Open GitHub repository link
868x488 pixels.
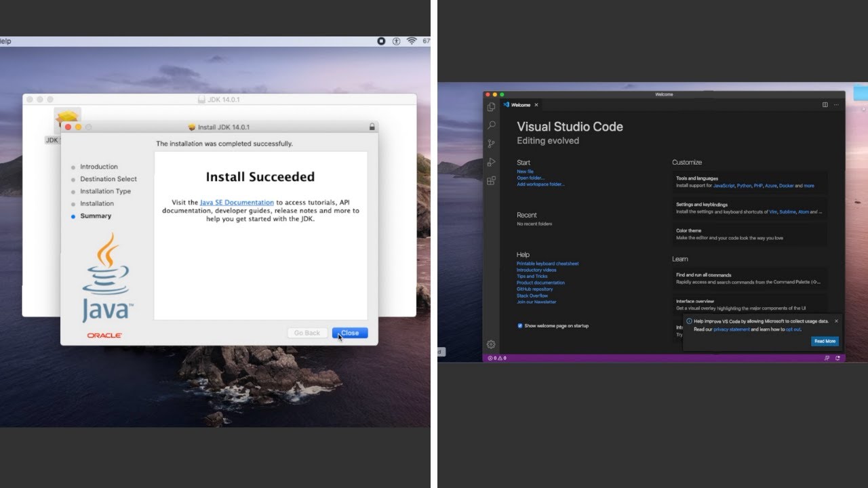(x=534, y=289)
